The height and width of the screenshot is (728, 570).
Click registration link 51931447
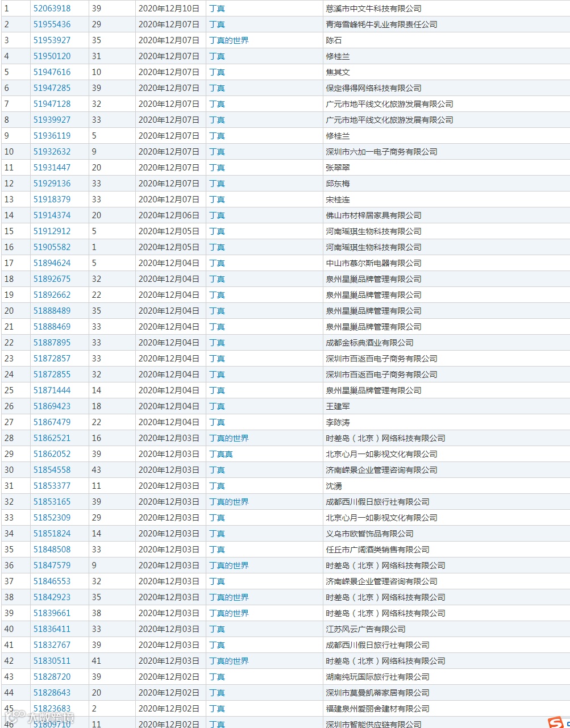pyautogui.click(x=52, y=168)
